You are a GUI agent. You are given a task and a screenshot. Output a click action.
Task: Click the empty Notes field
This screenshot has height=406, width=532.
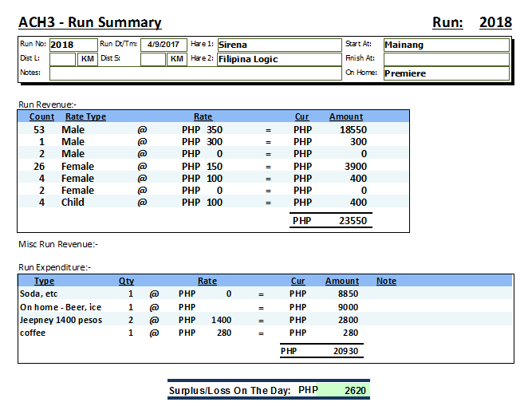[x=195, y=73]
